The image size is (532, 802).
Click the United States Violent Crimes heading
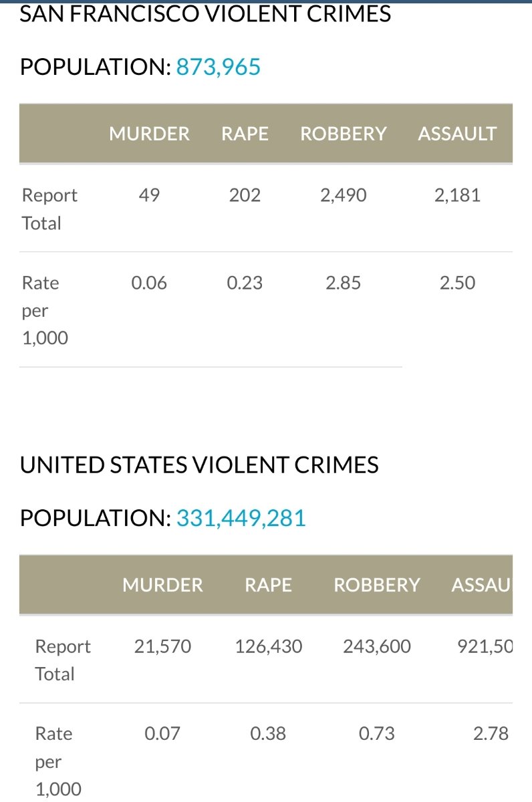click(199, 465)
